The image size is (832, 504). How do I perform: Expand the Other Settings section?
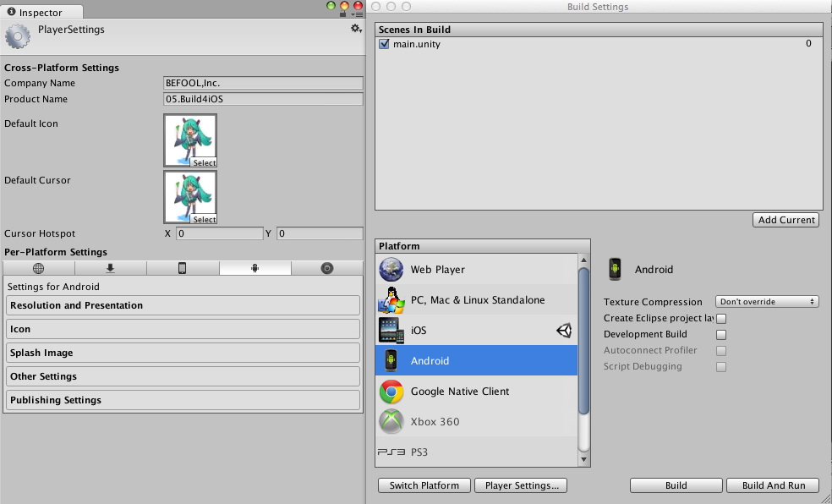click(183, 376)
